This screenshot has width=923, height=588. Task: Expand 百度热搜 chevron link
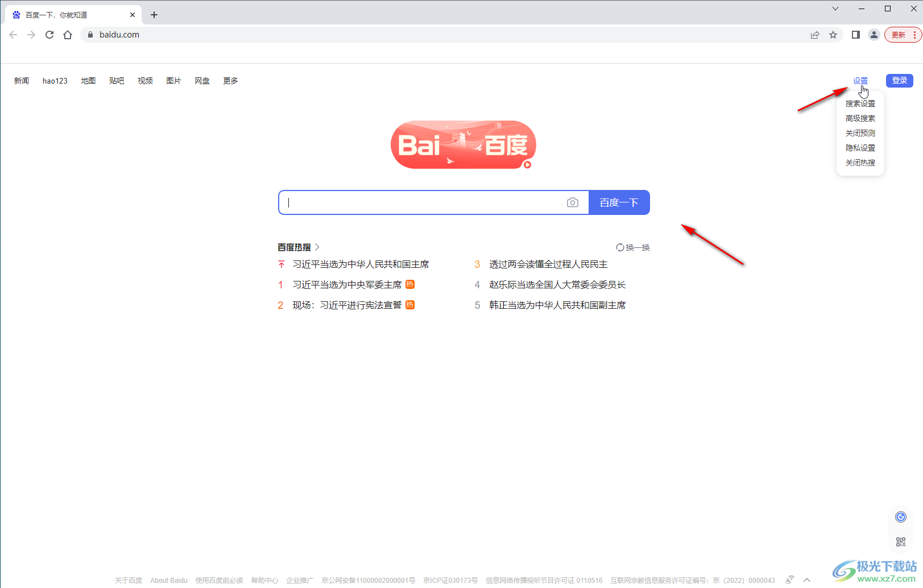pos(317,247)
